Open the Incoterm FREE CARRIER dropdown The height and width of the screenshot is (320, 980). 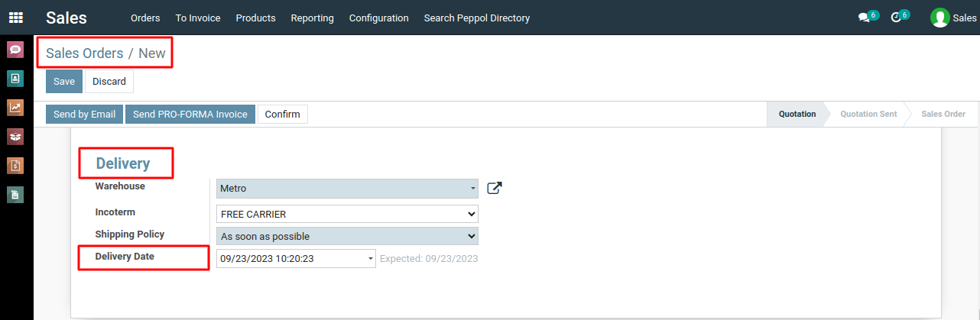pos(347,214)
